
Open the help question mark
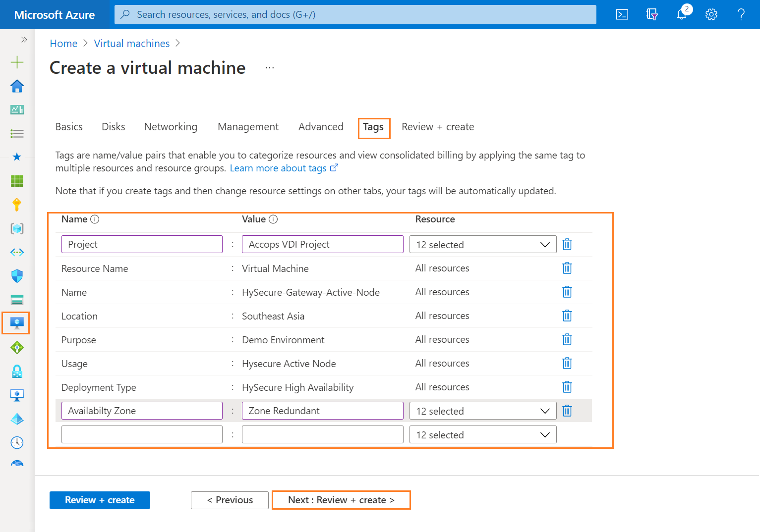741,14
